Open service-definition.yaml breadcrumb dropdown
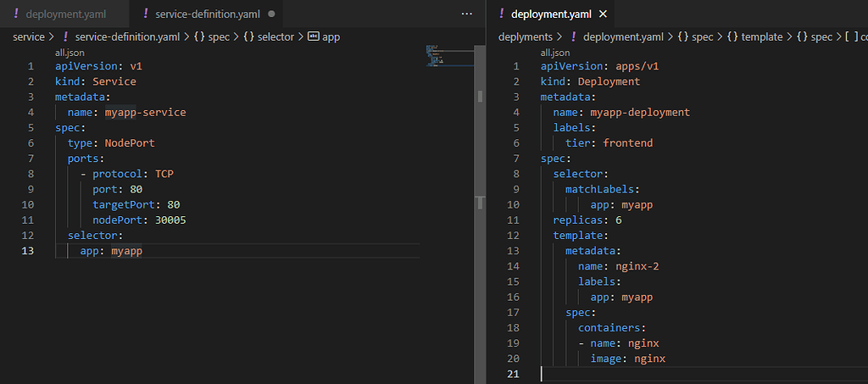The image size is (868, 384). click(x=127, y=36)
